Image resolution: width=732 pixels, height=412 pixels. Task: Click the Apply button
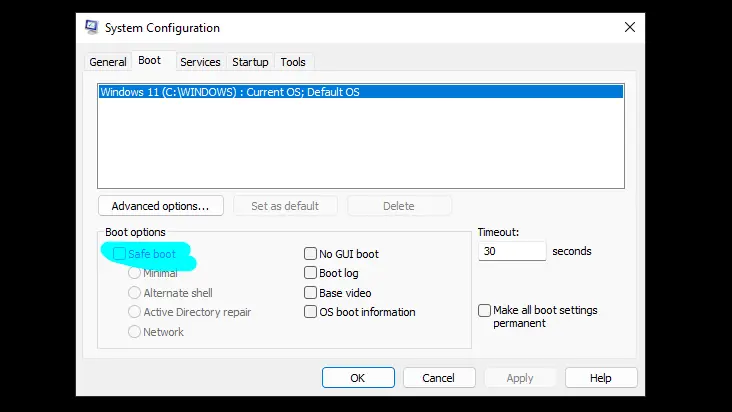520,377
